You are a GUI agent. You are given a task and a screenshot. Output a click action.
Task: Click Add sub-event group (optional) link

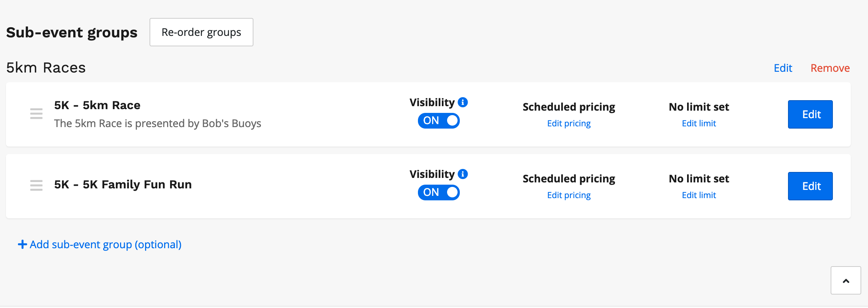(105, 244)
